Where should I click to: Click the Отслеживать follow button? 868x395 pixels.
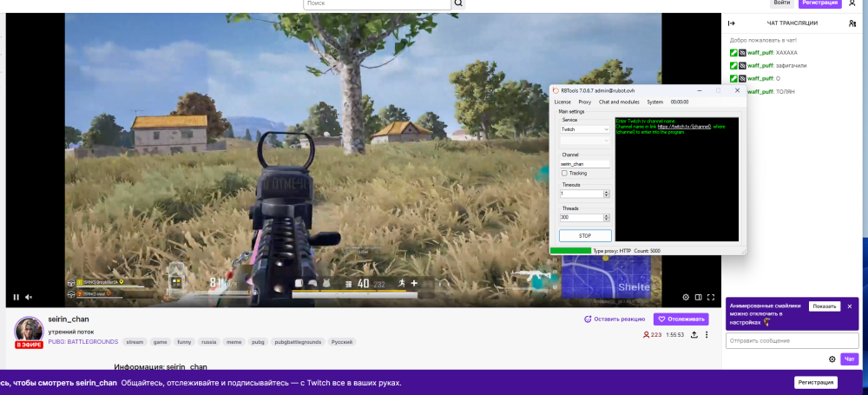[681, 319]
